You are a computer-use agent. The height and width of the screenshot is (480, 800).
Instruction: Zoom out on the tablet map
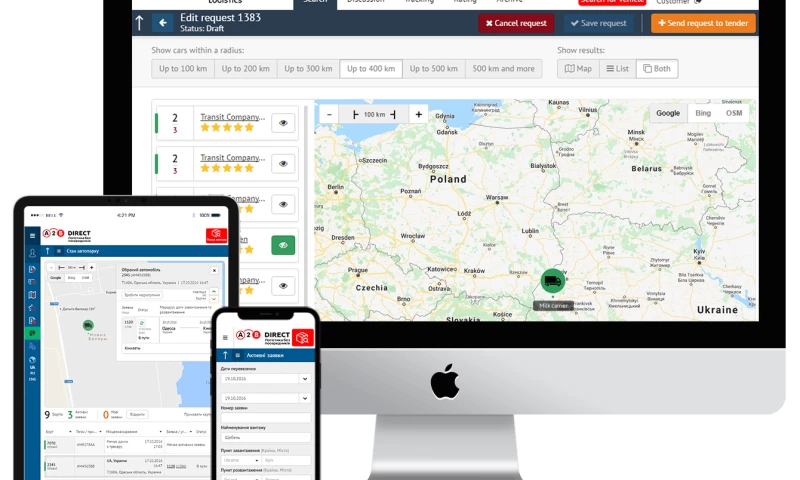[x=52, y=267]
